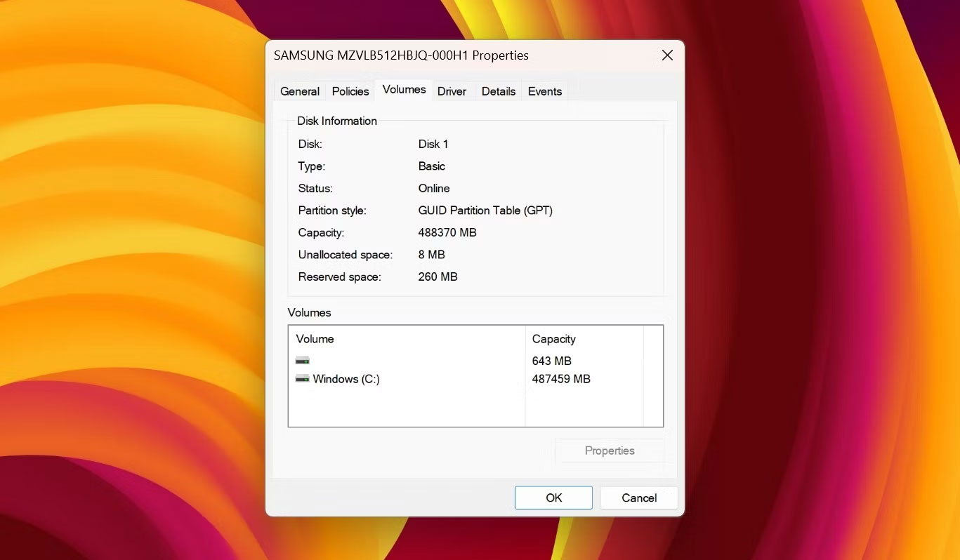Click the unnamed 643 MB volume drive icon
Image resolution: width=960 pixels, height=560 pixels.
click(x=303, y=361)
